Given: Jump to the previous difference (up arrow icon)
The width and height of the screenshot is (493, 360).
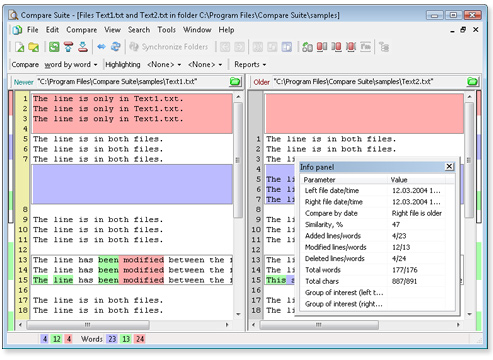Looking at the screenshot, I should pyautogui.click(x=68, y=47).
